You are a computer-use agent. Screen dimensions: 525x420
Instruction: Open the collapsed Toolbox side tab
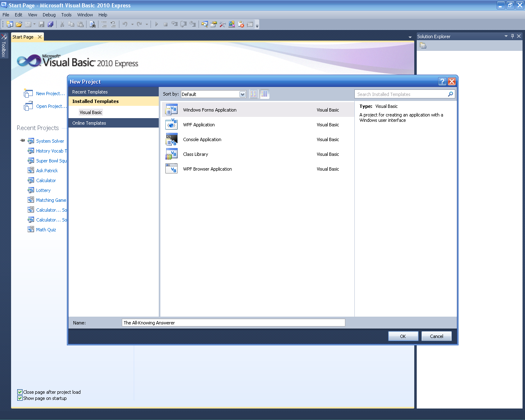coord(4,46)
